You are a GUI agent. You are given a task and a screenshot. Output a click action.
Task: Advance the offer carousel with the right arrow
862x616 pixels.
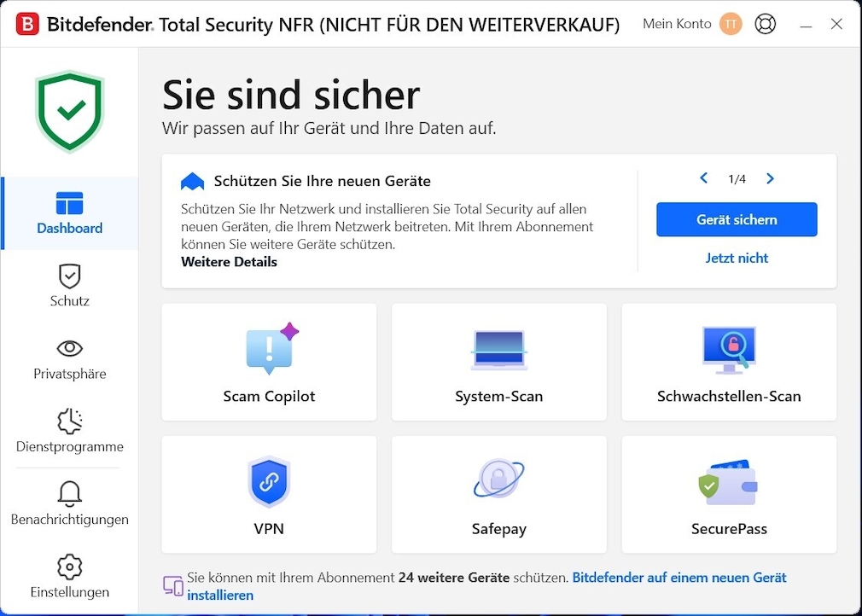tap(770, 179)
